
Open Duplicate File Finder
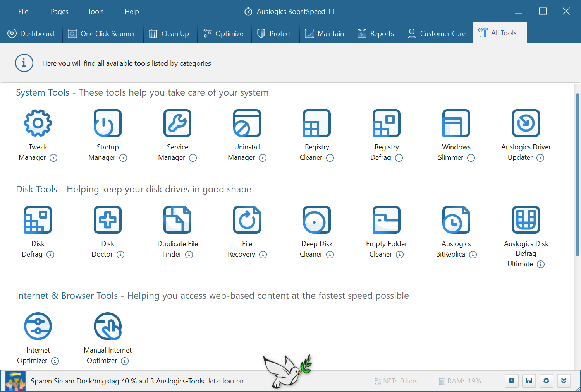(x=177, y=220)
